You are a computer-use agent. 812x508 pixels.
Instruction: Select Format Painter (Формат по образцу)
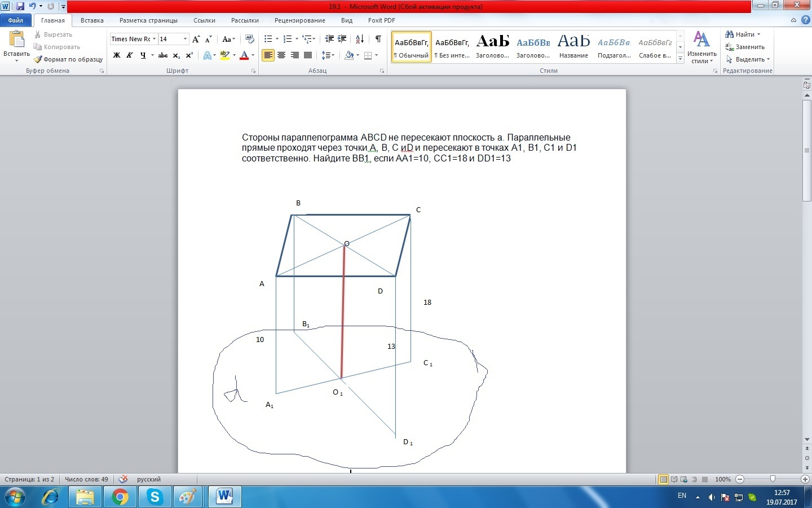click(68, 59)
